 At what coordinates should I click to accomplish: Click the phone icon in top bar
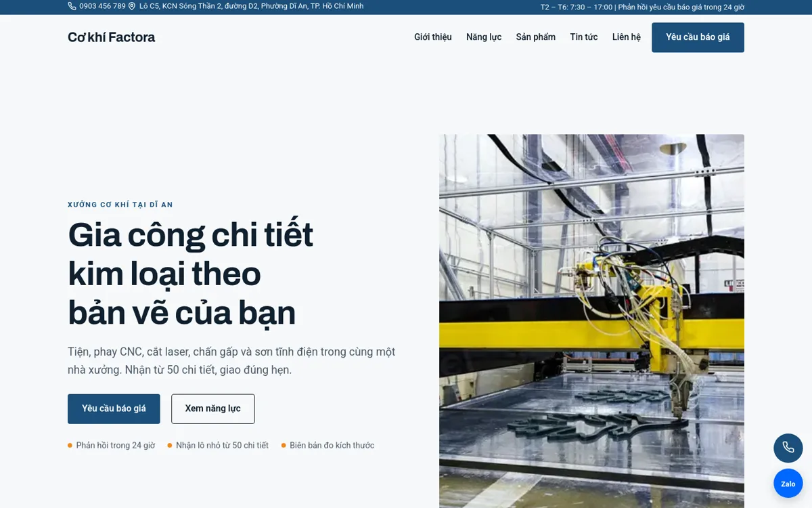[x=72, y=6]
